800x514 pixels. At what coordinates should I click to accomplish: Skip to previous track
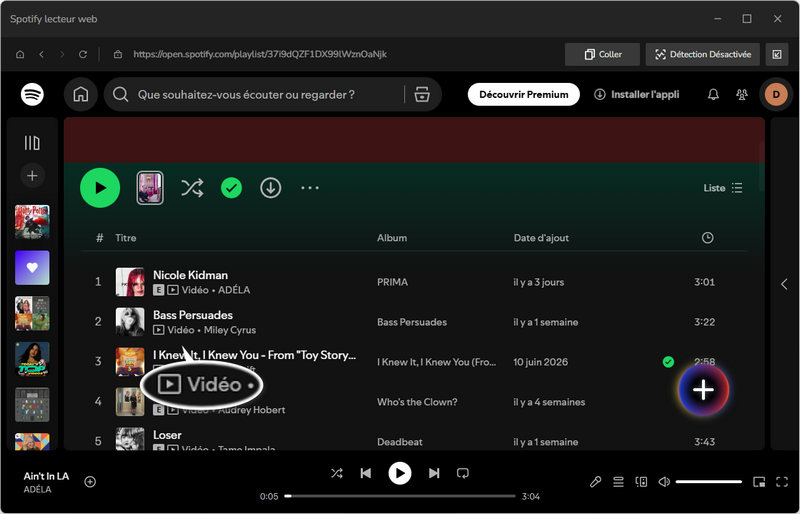click(x=365, y=473)
